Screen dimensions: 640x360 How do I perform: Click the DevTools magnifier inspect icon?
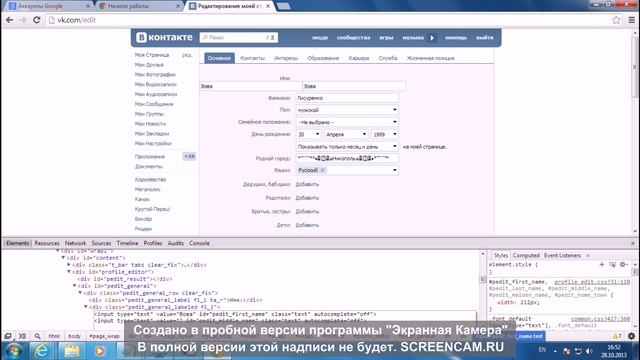click(x=37, y=336)
